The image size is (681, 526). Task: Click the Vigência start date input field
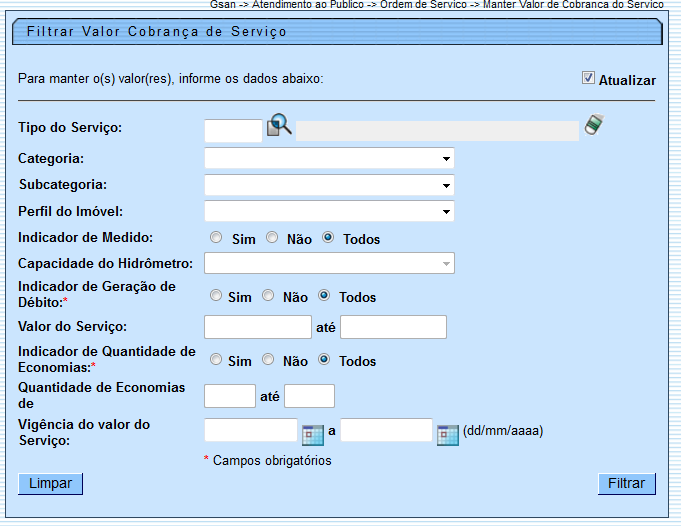click(251, 431)
